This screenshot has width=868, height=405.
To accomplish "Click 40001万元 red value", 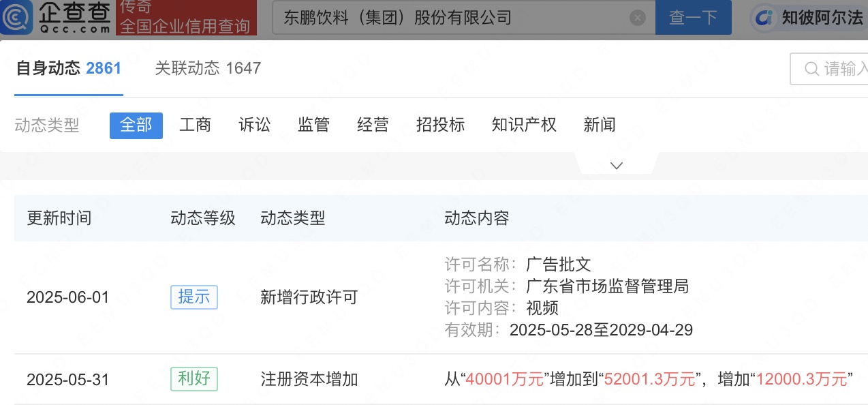I will tap(505, 379).
